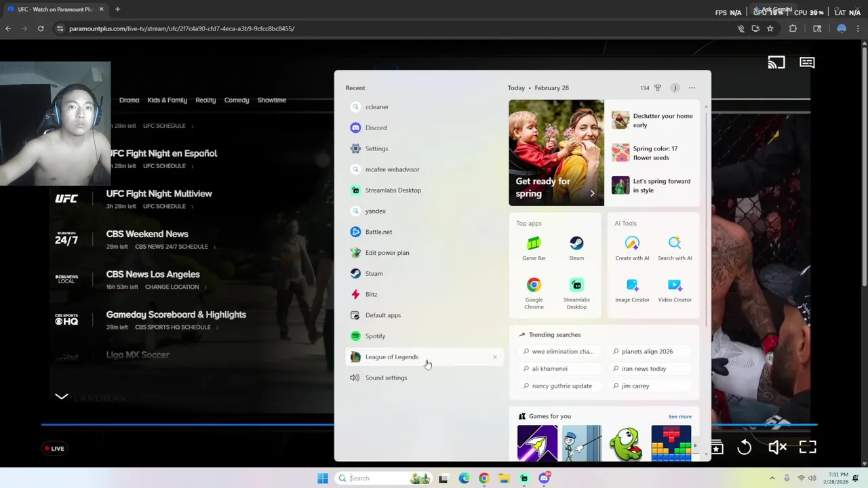Open Create with AI tool
The image size is (868, 488).
(x=632, y=248)
